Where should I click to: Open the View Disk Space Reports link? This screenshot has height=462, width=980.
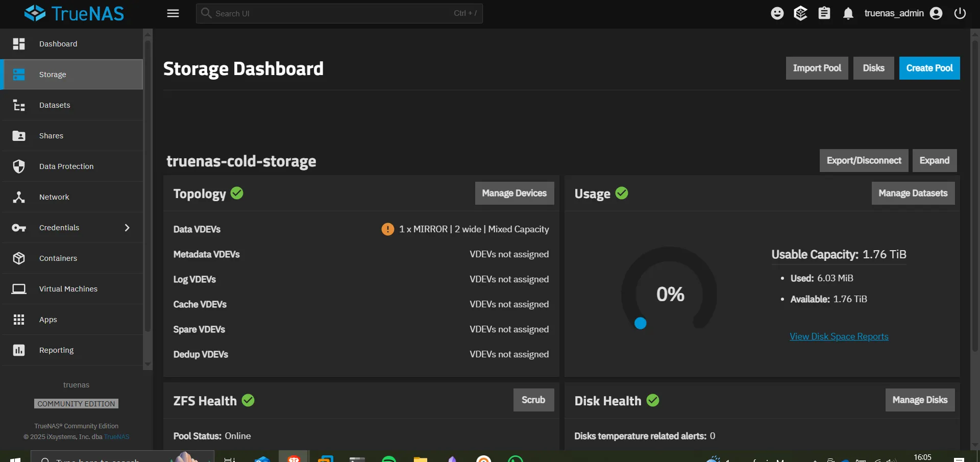point(839,336)
